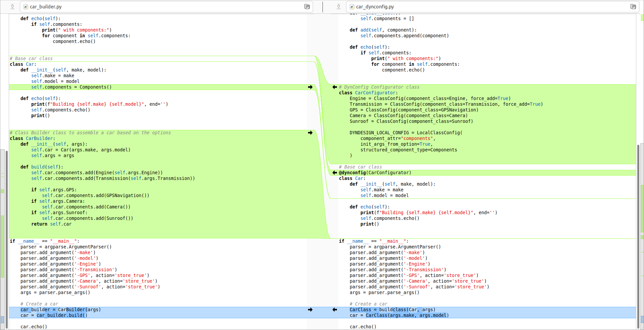Click 'parser.add_argument('-Sunroof'...' in right pane
Viewport: 644px width, 330px height.
[419, 287]
